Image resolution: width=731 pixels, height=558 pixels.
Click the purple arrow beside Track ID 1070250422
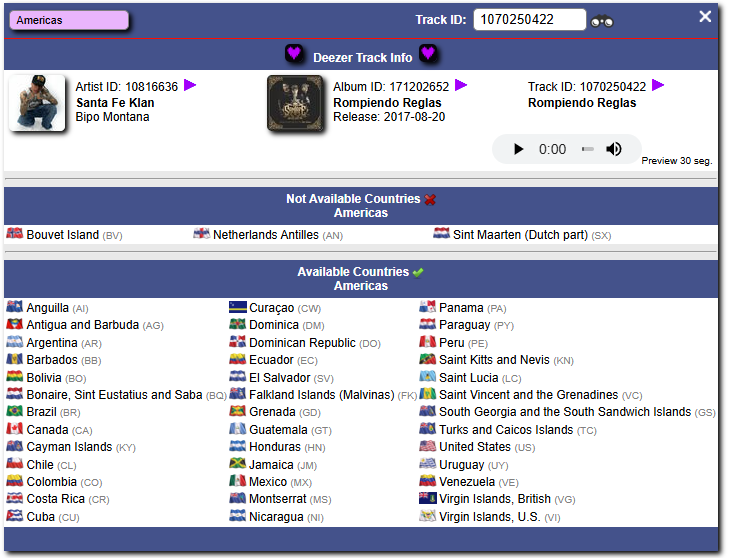658,85
